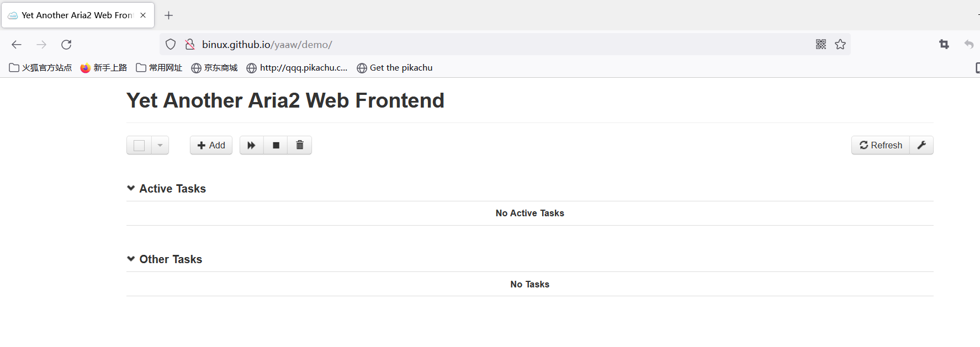This screenshot has height=347, width=980.
Task: Reload the page with browser refresh icon
Action: pos(66,44)
